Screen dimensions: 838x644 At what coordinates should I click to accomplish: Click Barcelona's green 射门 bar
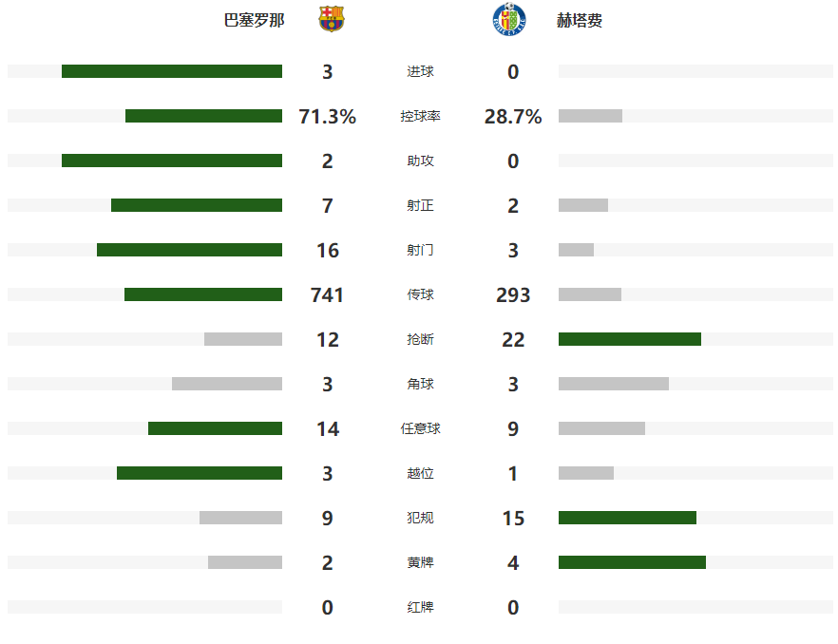[x=189, y=250]
